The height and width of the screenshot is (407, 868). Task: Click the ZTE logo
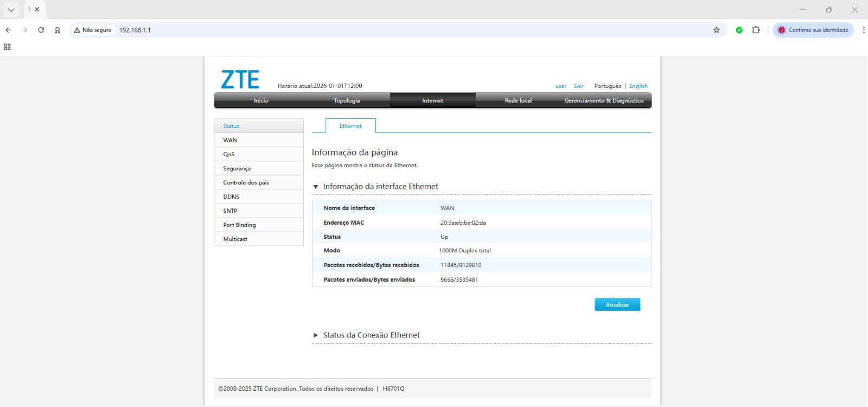[240, 80]
